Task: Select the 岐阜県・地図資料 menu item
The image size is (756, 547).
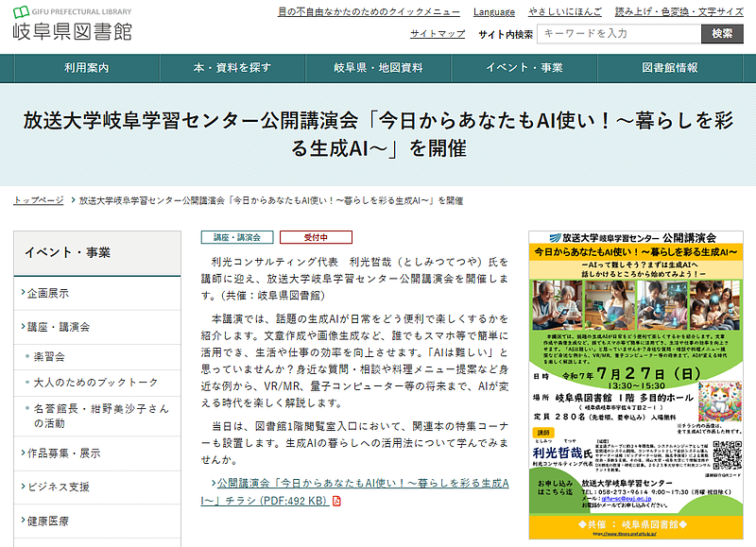Action: (378, 68)
